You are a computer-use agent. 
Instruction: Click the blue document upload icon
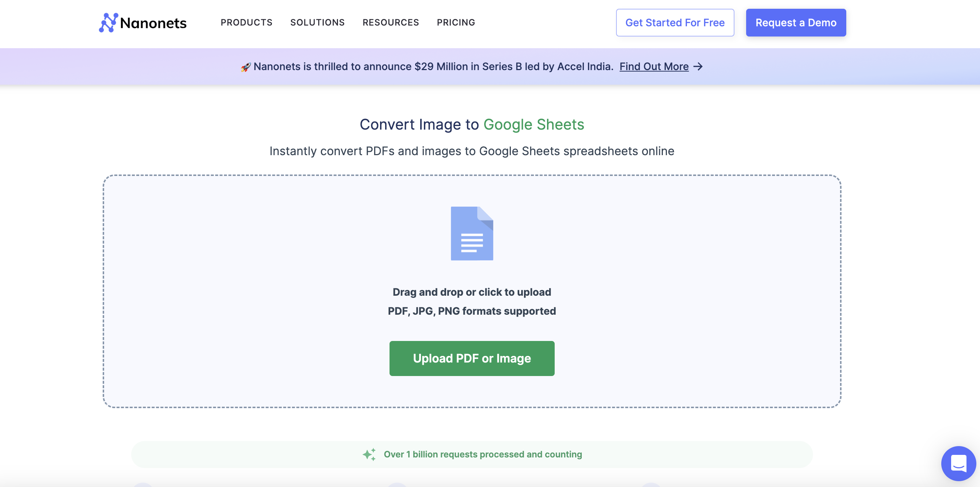pyautogui.click(x=472, y=233)
